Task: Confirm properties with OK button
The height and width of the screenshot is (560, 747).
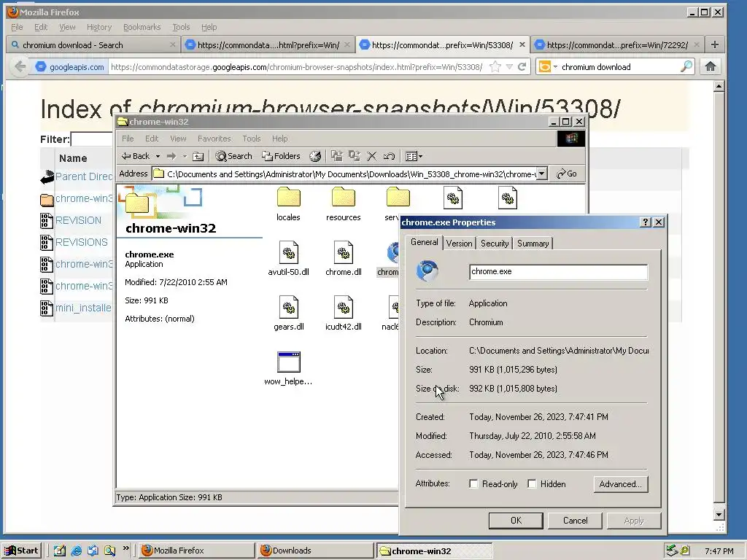Action: coord(516,521)
